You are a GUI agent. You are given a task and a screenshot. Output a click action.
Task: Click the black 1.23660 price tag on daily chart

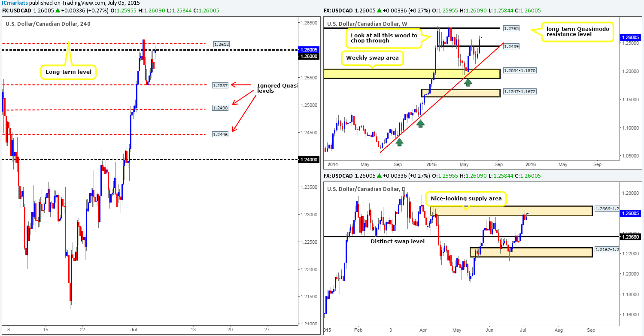point(629,236)
